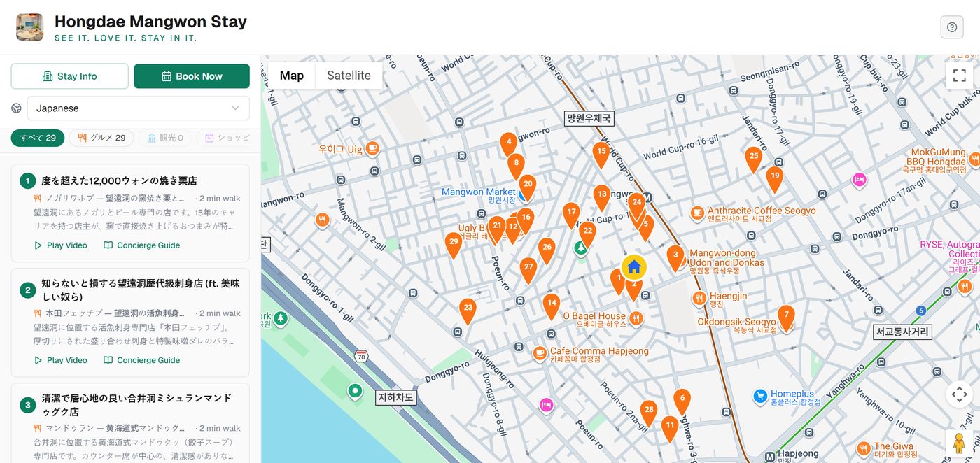Click the 서교동사거리 intersection label
Image resolution: width=980 pixels, height=463 pixels.
coord(903,332)
